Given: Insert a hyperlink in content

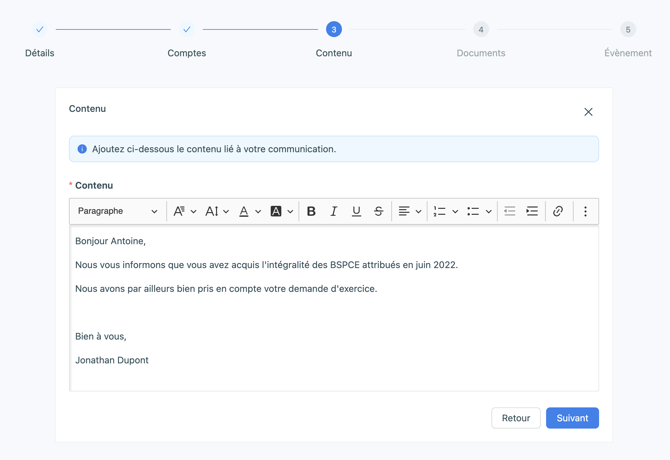Looking at the screenshot, I should click(x=558, y=211).
